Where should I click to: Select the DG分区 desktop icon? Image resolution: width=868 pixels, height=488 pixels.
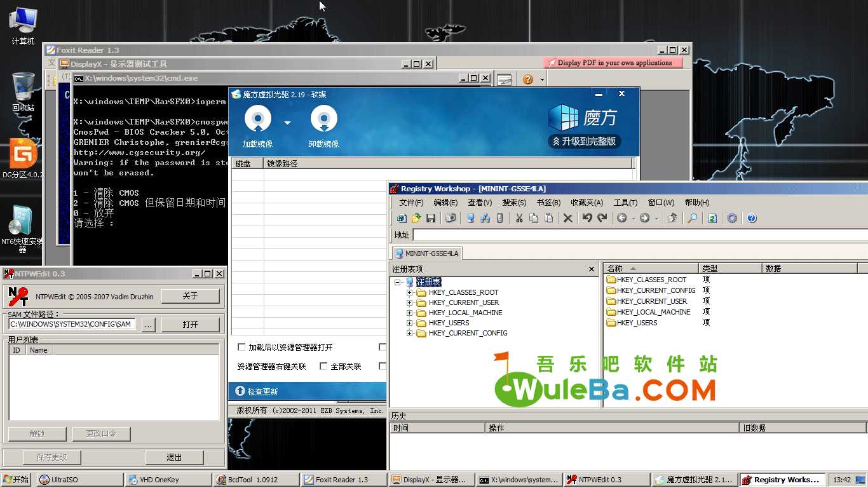click(23, 159)
